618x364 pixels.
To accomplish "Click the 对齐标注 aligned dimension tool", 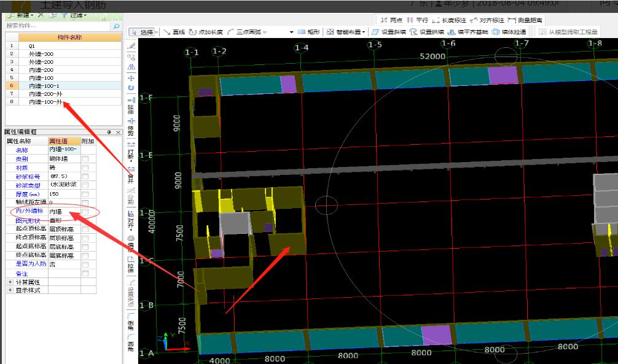I will click(487, 20).
